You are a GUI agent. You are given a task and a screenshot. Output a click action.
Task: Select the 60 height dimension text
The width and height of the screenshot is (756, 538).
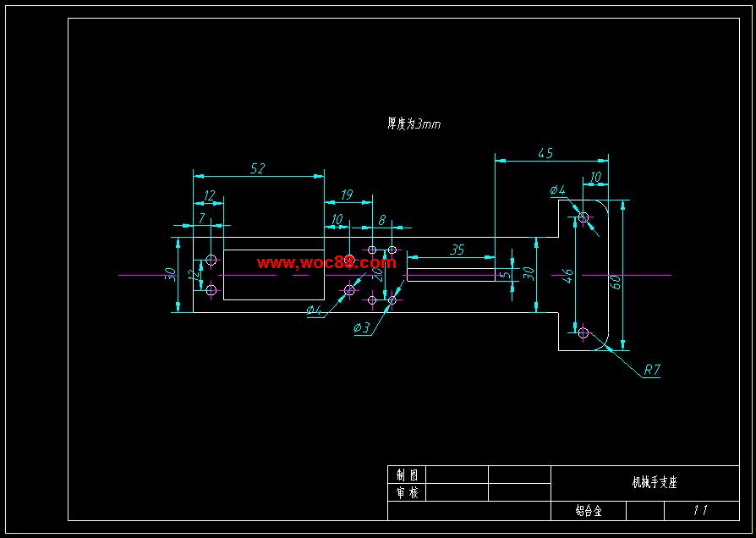616,282
